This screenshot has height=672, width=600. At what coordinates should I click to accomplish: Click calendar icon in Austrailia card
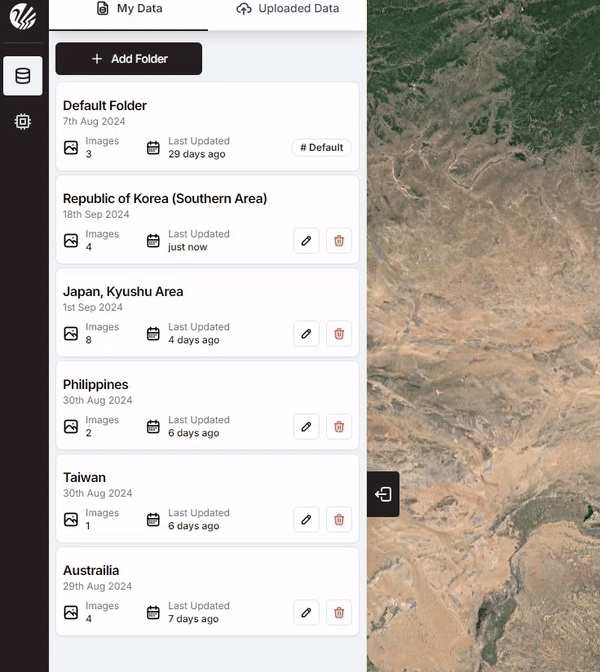point(153,613)
